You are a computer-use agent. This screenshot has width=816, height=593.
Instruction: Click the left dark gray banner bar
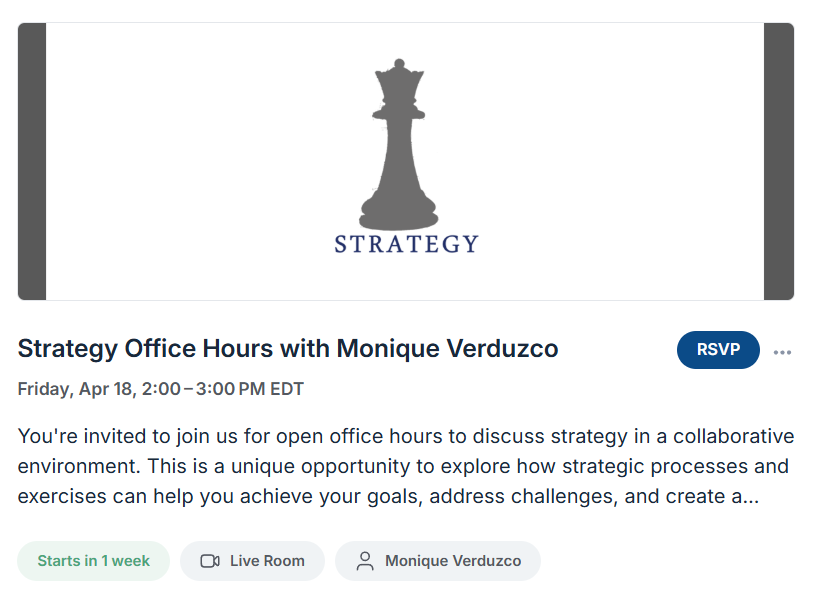click(32, 161)
